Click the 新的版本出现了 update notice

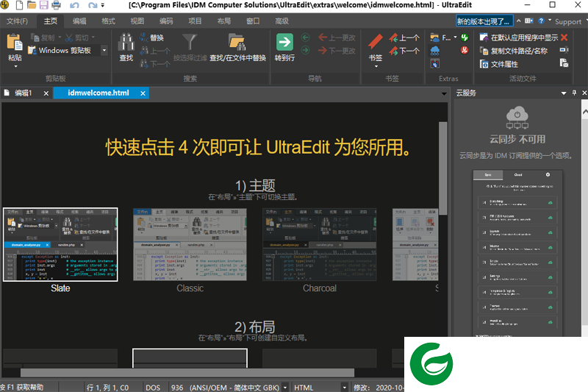[x=484, y=21]
